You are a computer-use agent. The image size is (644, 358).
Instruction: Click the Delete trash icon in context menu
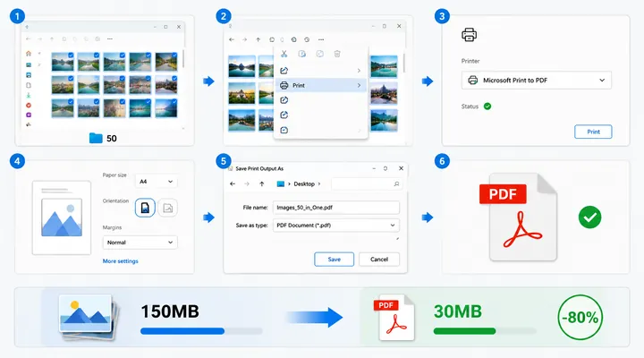(337, 54)
